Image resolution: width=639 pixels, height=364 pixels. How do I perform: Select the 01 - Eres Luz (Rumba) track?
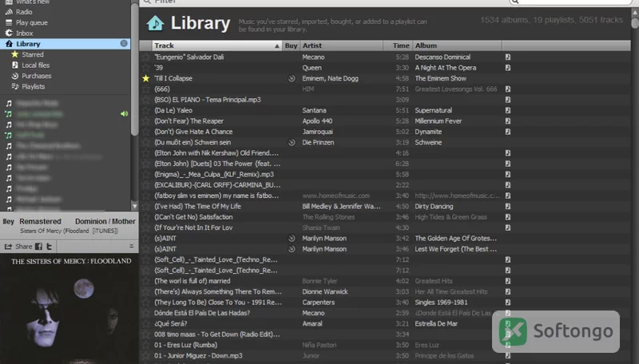pyautogui.click(x=385, y=345)
